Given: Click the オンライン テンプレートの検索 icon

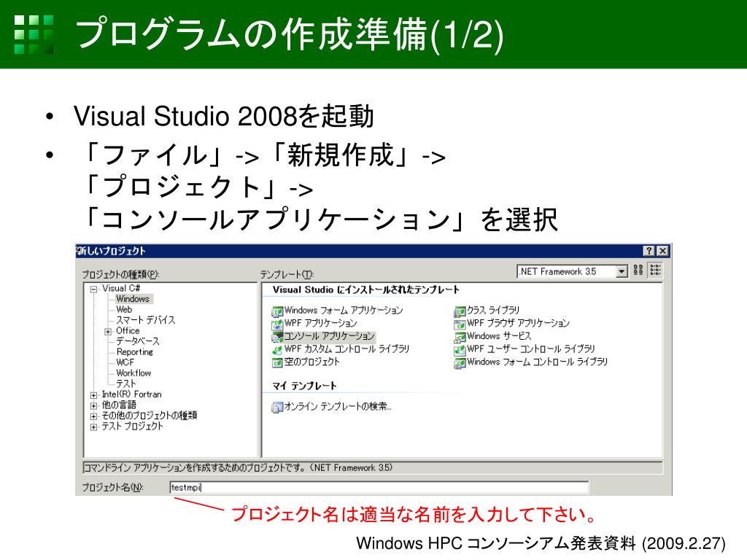Looking at the screenshot, I should click(x=277, y=408).
